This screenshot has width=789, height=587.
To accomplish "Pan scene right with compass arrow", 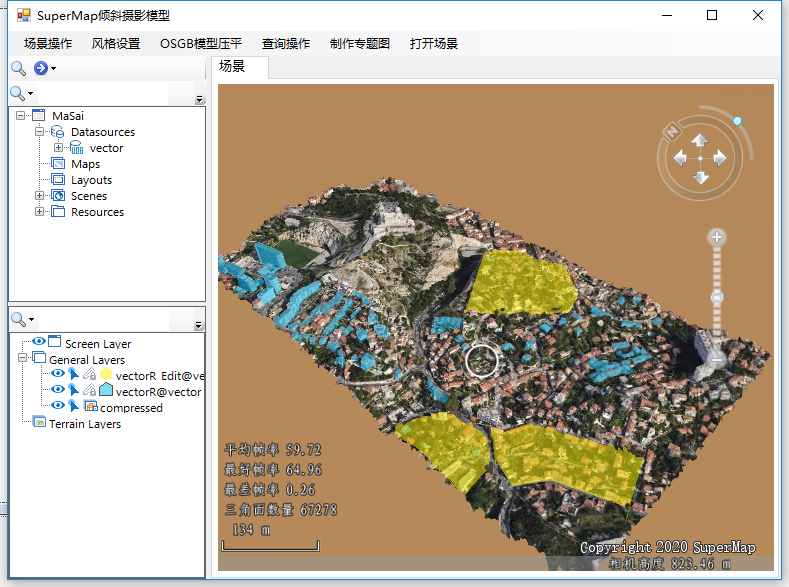I will tap(720, 158).
